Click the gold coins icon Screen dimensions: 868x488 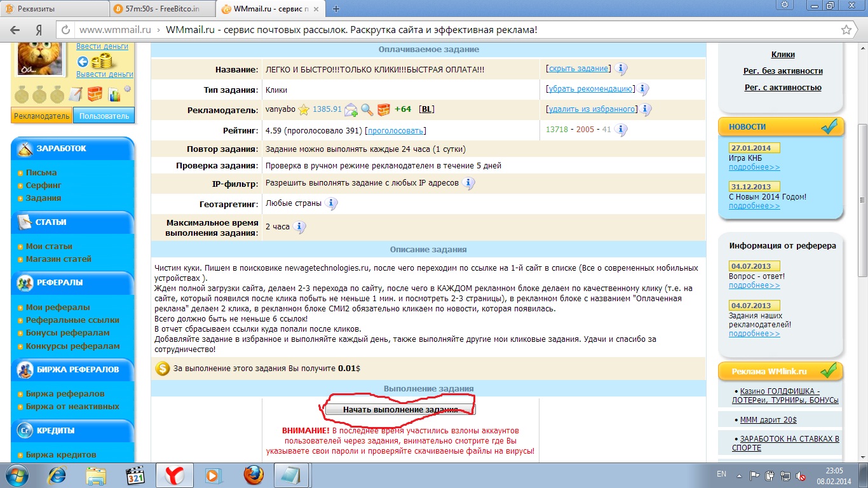[x=102, y=62]
